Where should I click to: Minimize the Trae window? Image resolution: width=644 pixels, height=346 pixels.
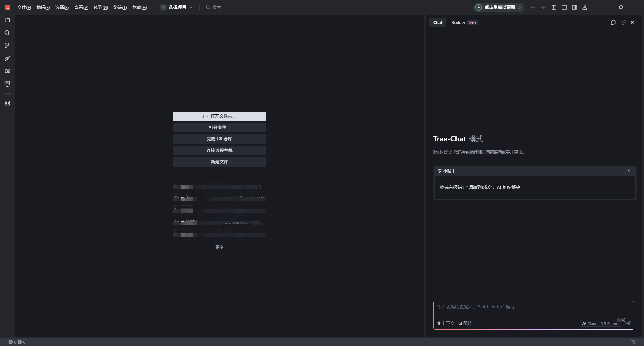(605, 7)
